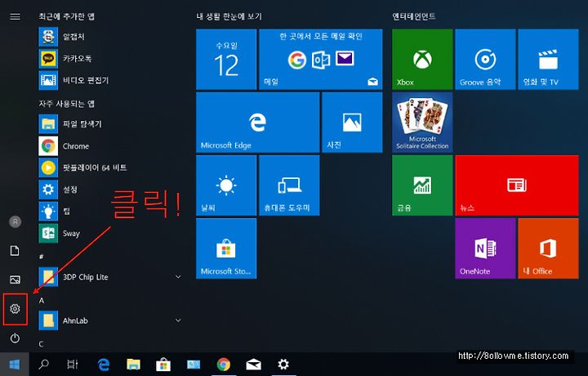Open the calendar tile showing 수요일 12
This screenshot has width=588, height=376.
tap(226, 60)
